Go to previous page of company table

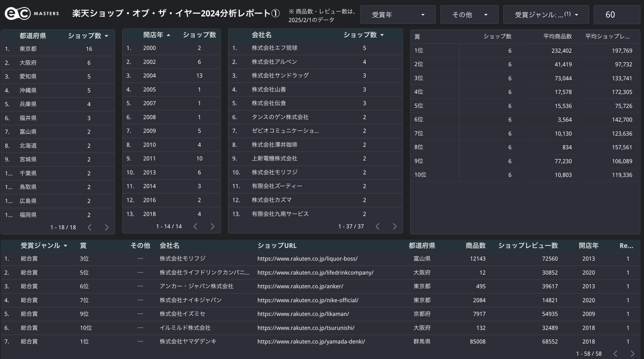click(x=378, y=227)
